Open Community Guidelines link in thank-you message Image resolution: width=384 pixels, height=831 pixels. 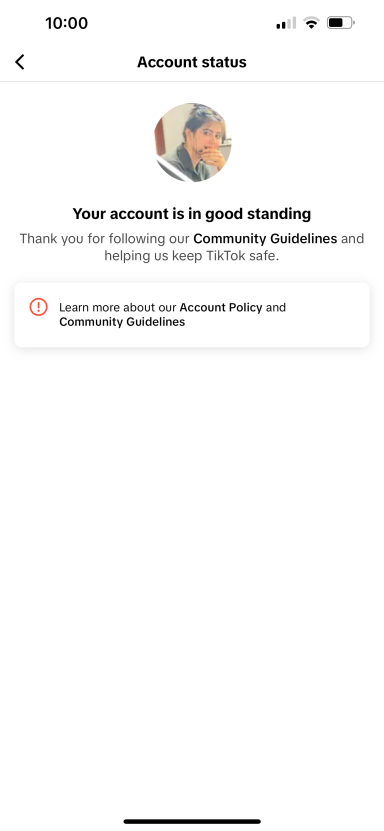tap(265, 238)
